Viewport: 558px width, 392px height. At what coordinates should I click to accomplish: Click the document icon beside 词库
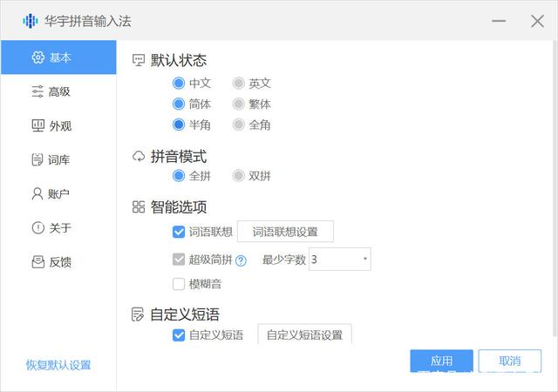[x=37, y=159]
